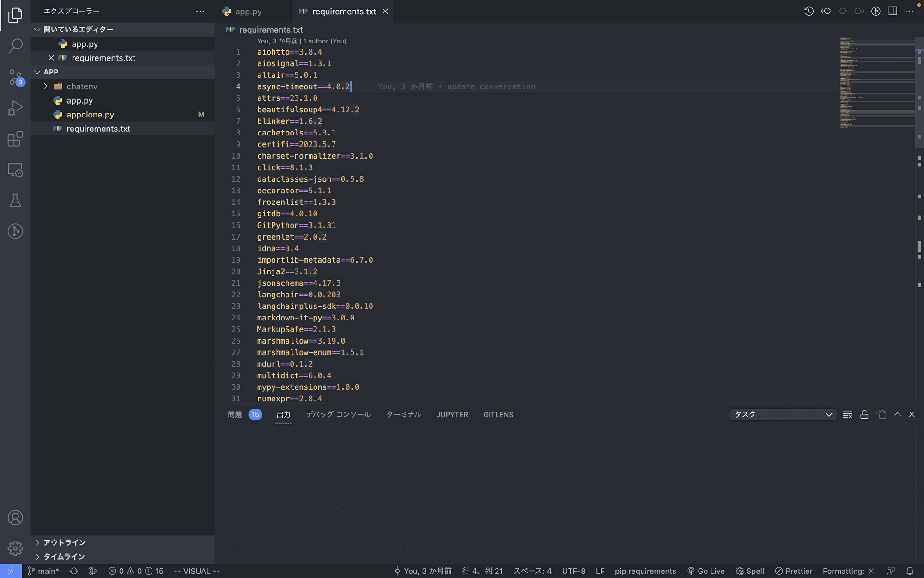Switch to the ターミナル panel tab
Image resolution: width=924 pixels, height=578 pixels.
403,414
